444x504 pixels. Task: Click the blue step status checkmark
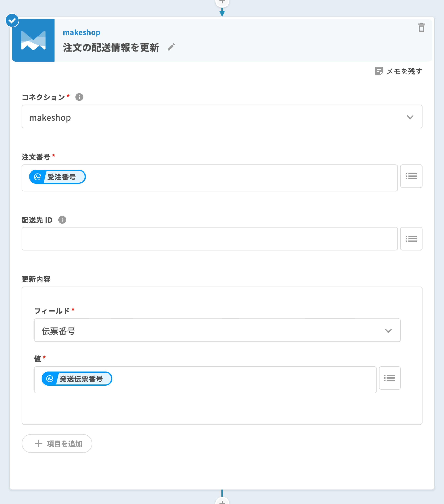click(12, 20)
